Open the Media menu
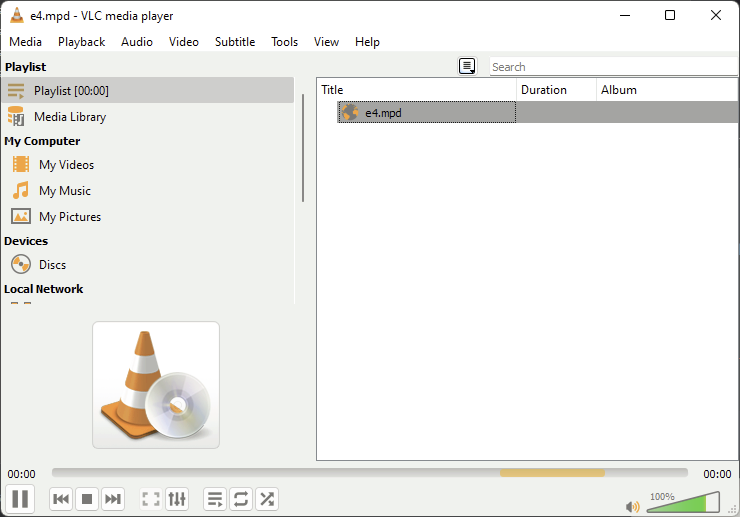This screenshot has width=740, height=517. coord(25,42)
